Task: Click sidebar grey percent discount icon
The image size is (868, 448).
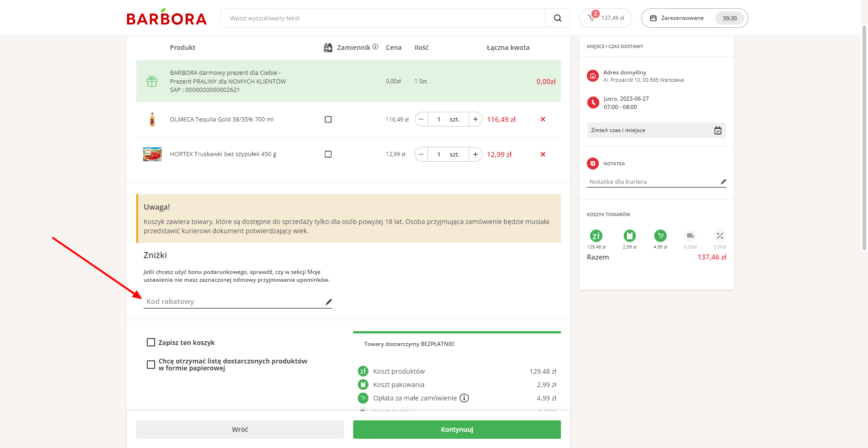Action: [x=720, y=236]
